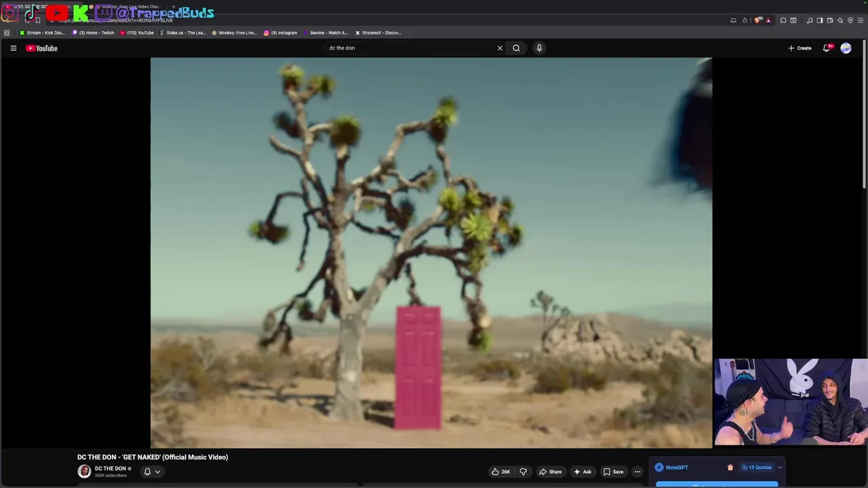Open Brave VPN shield icon
Screen dimensions: 868x488
[x=850, y=20]
